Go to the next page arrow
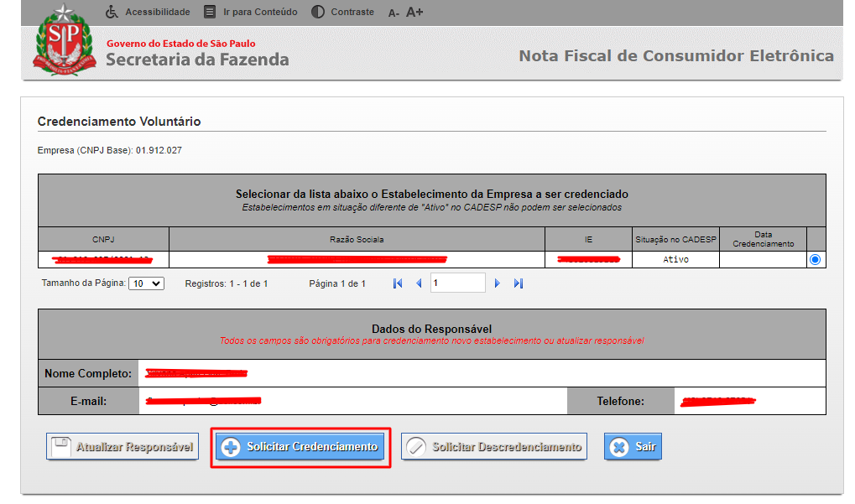 498,283
